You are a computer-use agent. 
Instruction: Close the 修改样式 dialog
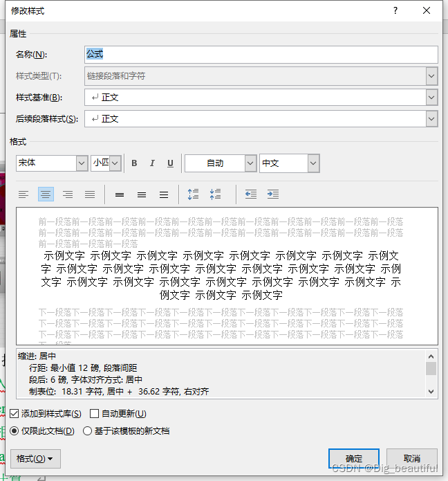427,11
